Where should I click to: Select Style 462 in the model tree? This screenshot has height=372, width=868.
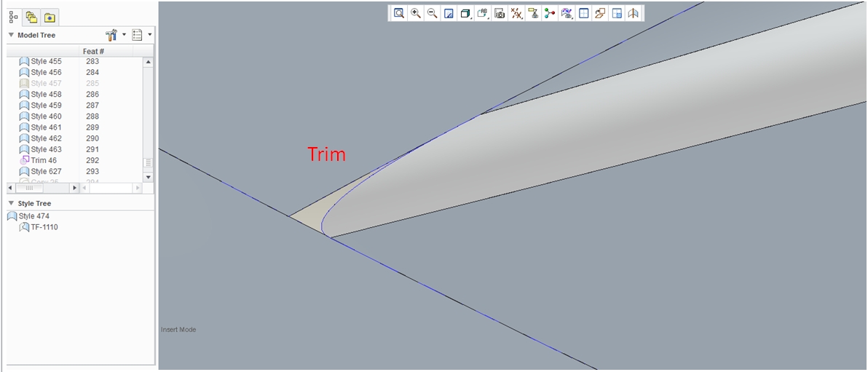46,138
